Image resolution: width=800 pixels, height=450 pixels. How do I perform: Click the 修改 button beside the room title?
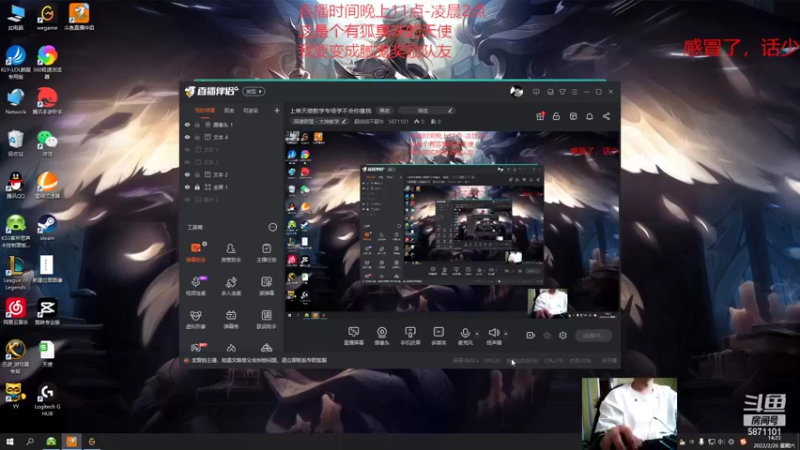384,110
